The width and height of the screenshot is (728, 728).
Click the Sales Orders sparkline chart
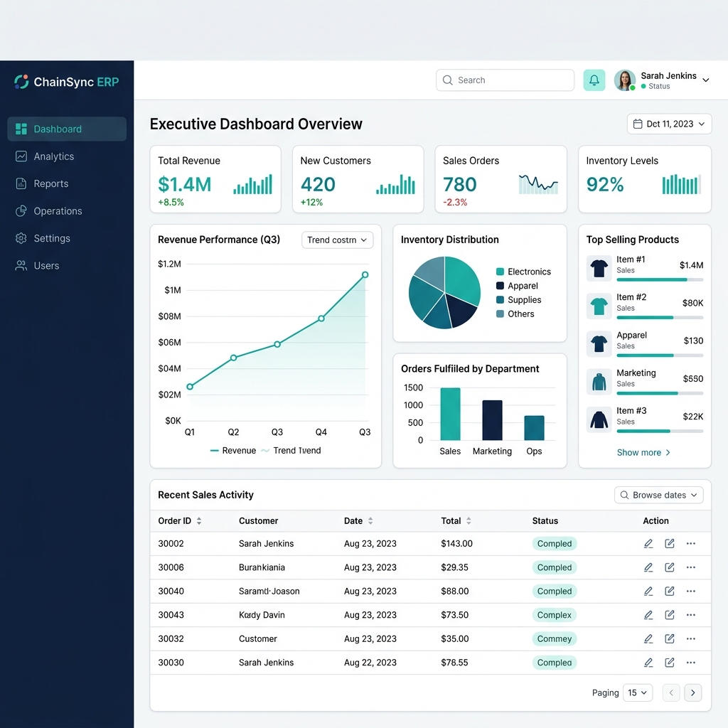(538, 184)
